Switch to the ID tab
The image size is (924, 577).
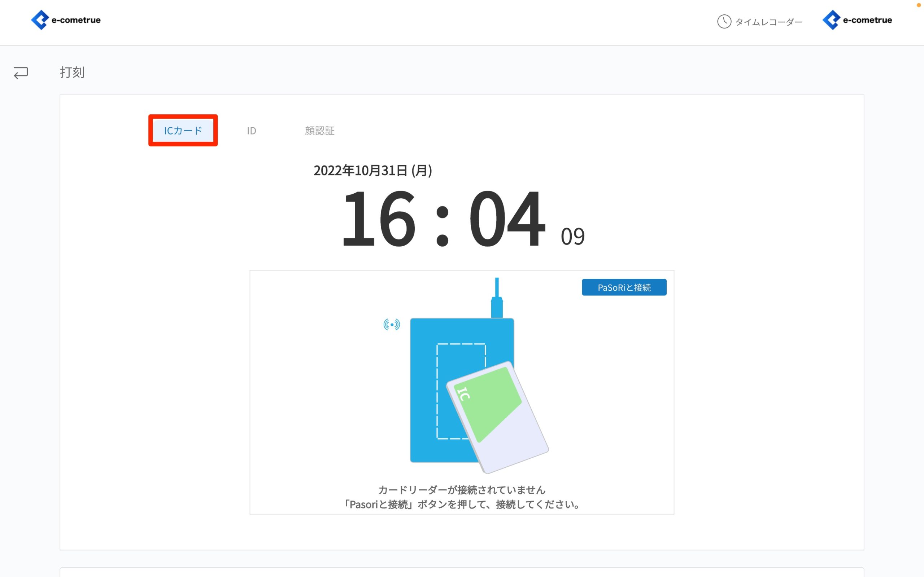point(251,131)
